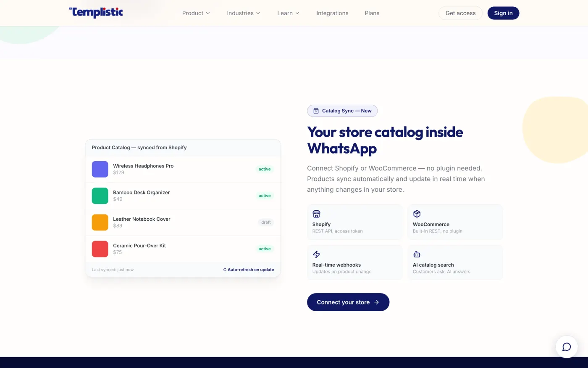Click the Last synced: just now text
The image size is (588, 368).
113,270
